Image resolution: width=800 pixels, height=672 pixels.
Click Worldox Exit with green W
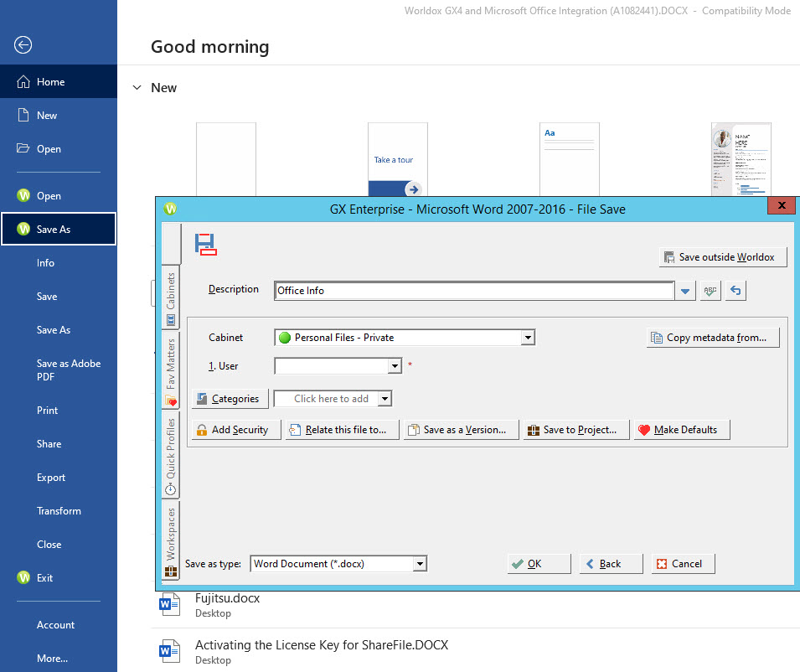(x=59, y=577)
